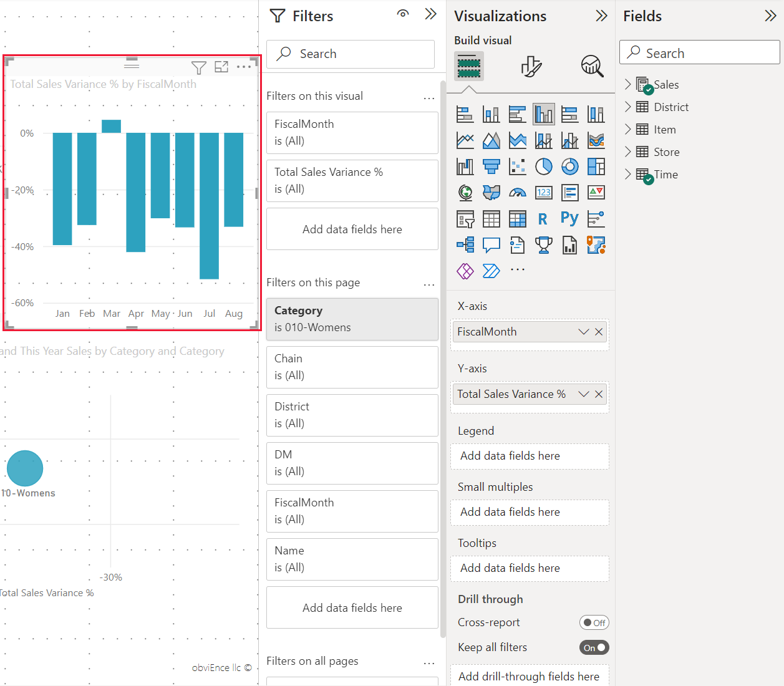Viewport: 784px width, 686px height.
Task: Select the Card 123 visual
Action: [x=544, y=193]
